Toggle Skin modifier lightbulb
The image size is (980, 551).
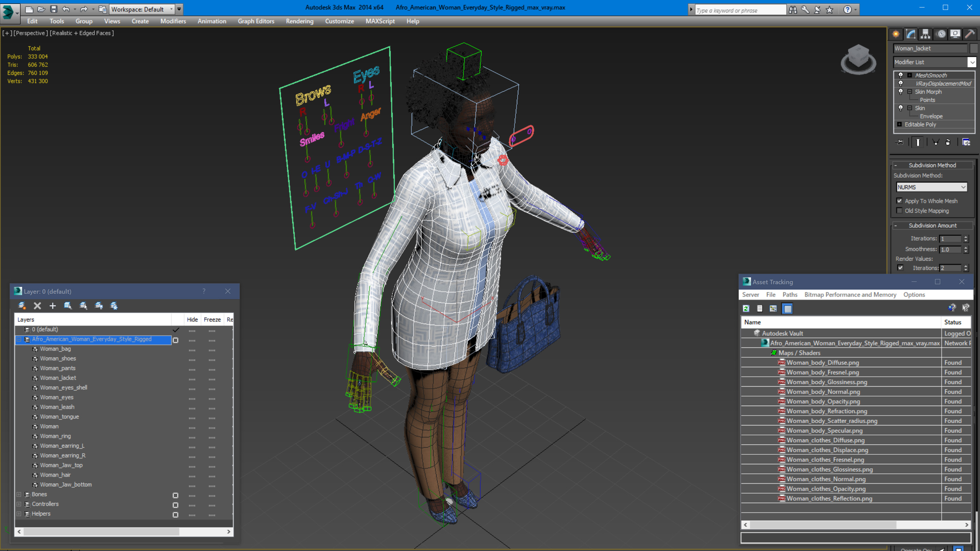pyautogui.click(x=900, y=108)
